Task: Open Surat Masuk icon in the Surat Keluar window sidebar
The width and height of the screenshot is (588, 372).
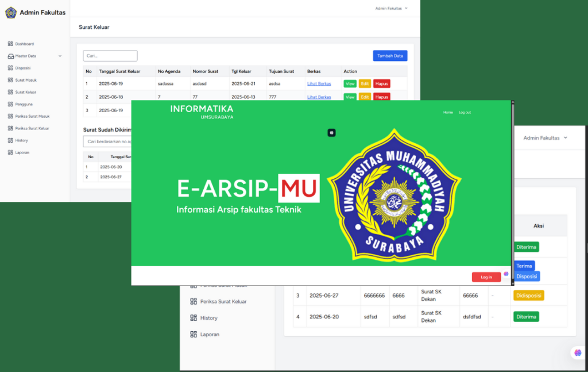Action: (x=10, y=80)
